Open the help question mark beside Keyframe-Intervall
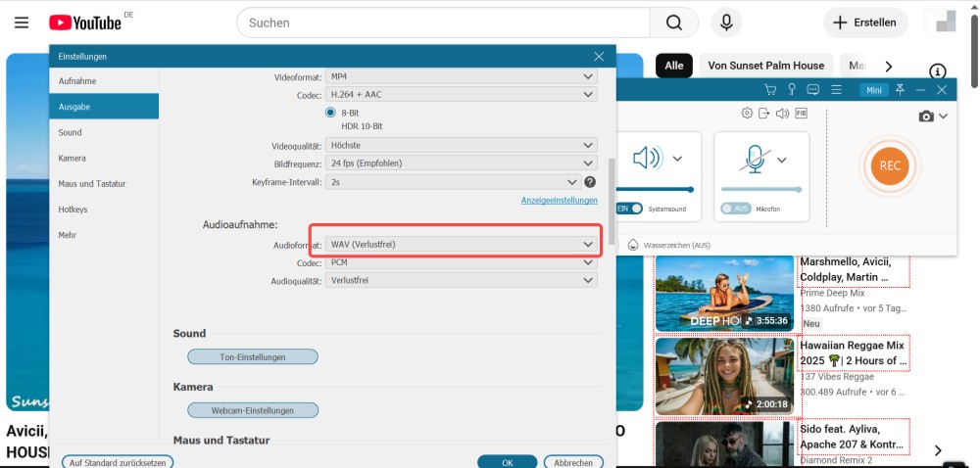980x468 pixels. tap(589, 182)
